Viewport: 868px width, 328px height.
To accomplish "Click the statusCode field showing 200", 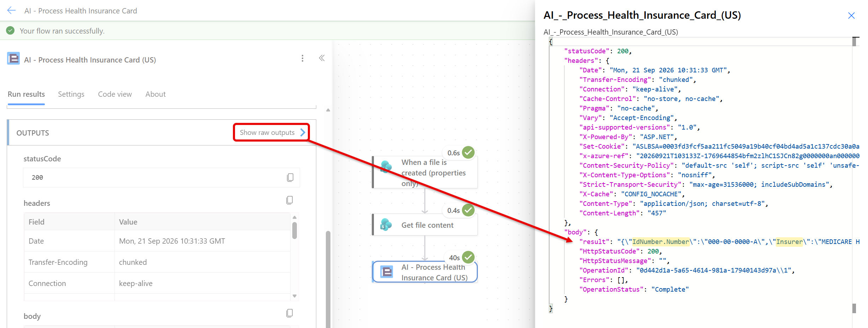I will coord(162,178).
